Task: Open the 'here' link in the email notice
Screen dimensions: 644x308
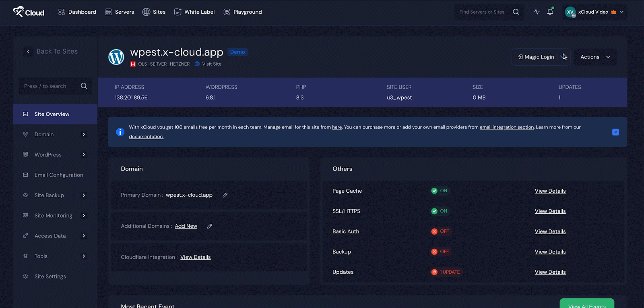Action: (x=337, y=127)
